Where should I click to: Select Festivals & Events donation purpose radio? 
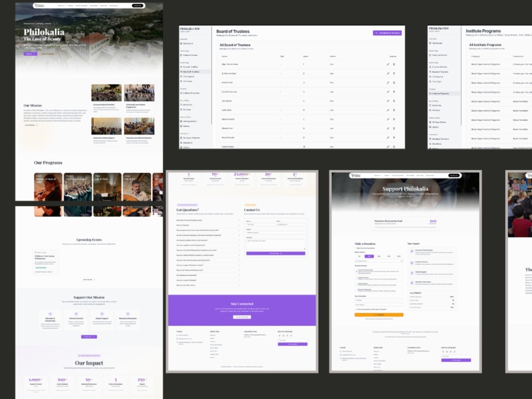(356, 278)
